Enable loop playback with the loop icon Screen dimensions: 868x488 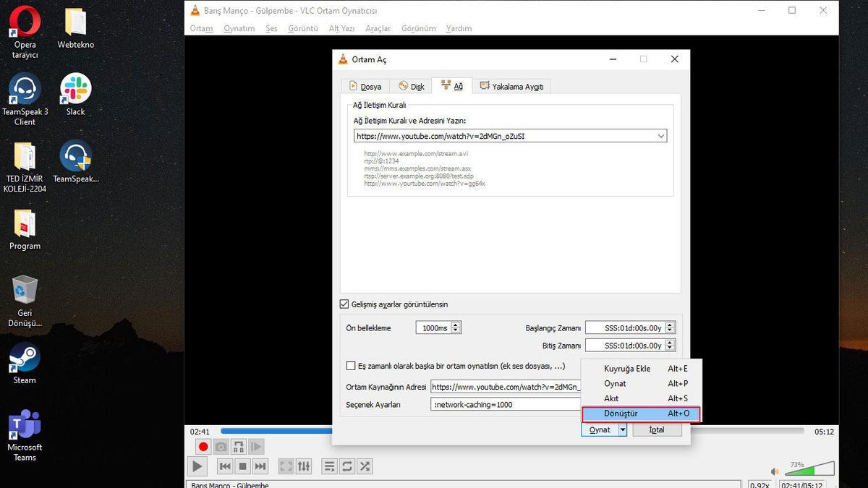347,466
